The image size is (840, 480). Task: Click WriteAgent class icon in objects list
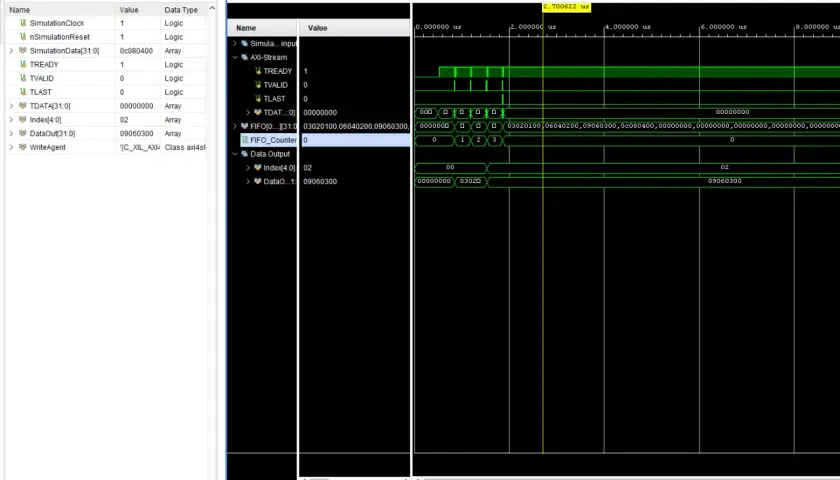click(x=22, y=147)
